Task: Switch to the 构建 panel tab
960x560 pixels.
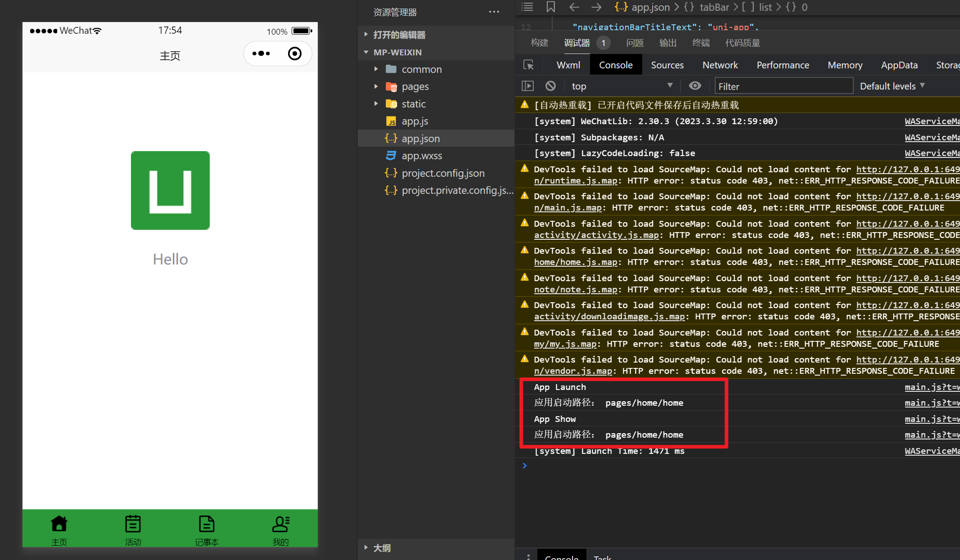Action: (539, 43)
